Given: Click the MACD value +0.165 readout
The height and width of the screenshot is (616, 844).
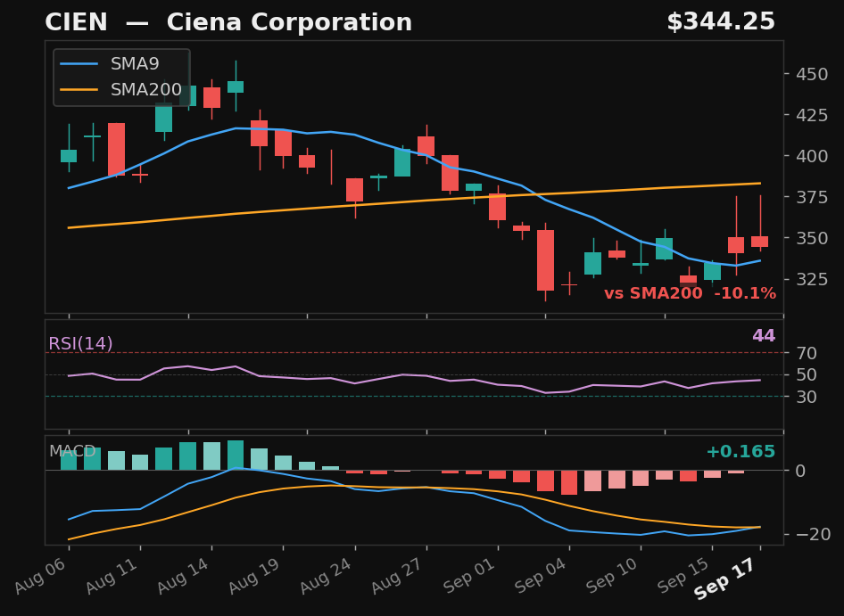Looking at the screenshot, I should (741, 452).
